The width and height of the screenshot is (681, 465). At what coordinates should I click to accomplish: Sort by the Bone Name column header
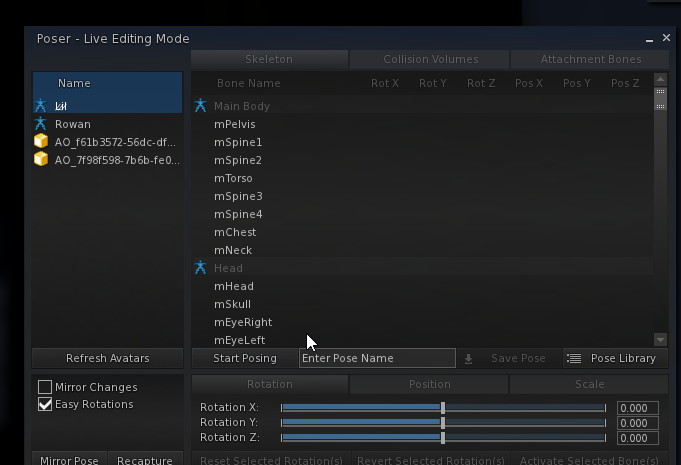point(248,83)
